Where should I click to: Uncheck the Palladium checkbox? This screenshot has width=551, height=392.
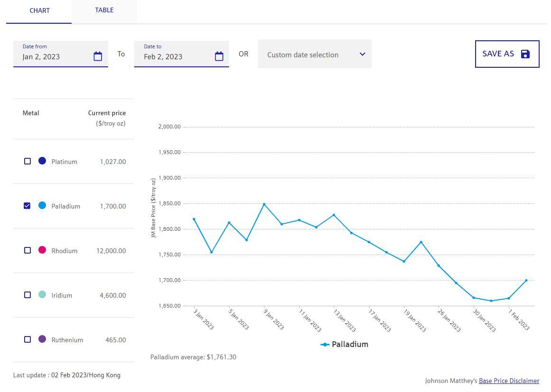[28, 206]
